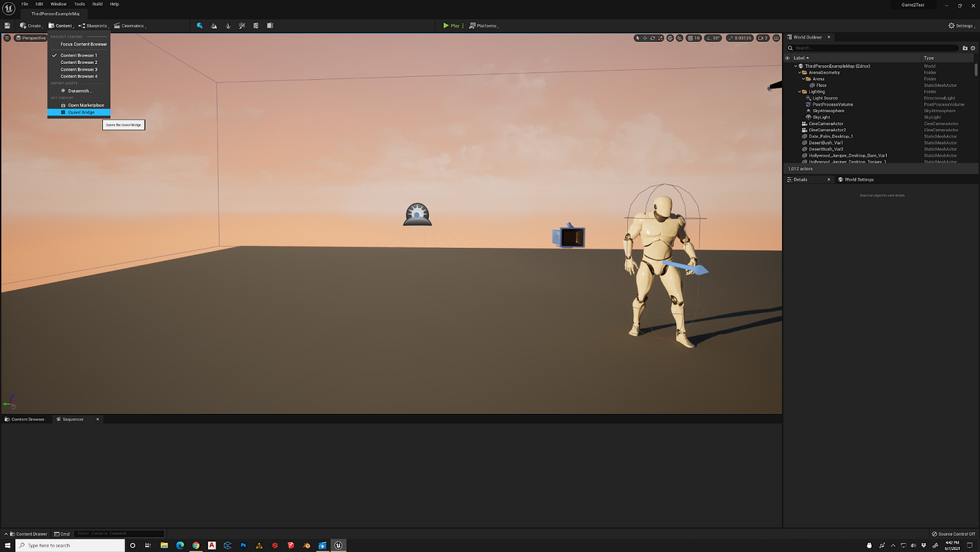Open the Edit menu
This screenshot has width=980, height=552.
click(x=39, y=4)
